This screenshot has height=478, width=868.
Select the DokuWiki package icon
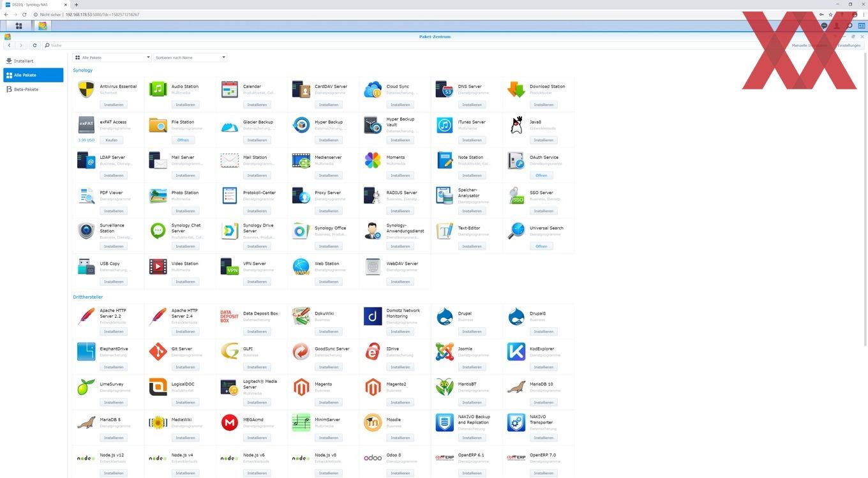pyautogui.click(x=301, y=316)
